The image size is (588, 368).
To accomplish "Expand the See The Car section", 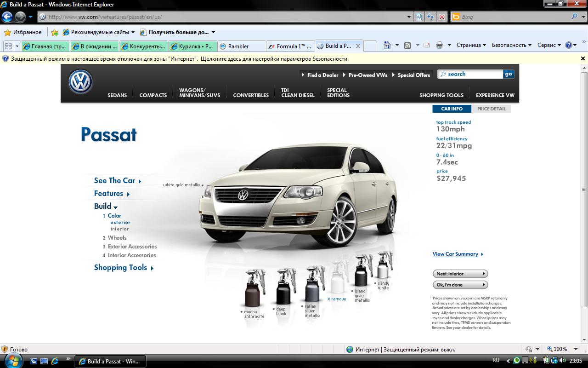I will 117,181.
